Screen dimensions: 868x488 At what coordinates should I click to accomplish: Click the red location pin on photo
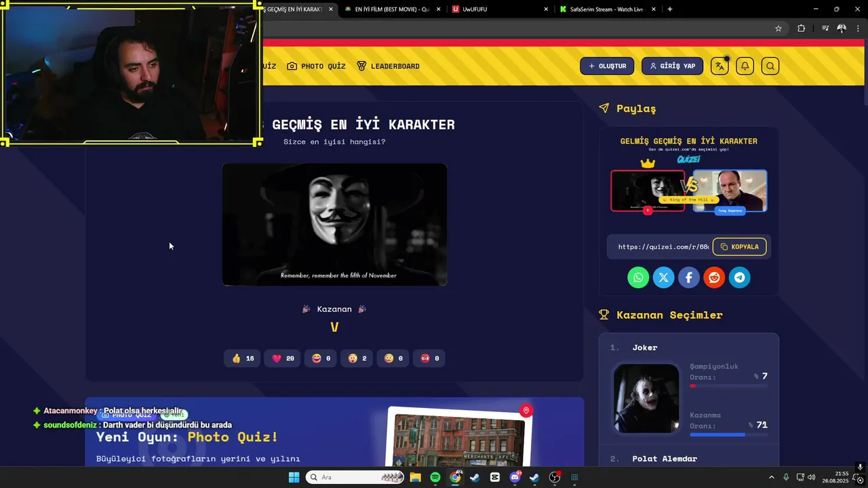(526, 410)
